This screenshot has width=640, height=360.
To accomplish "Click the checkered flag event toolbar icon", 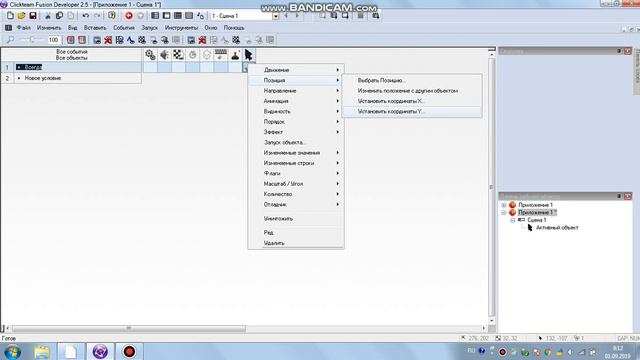I will pos(142,40).
